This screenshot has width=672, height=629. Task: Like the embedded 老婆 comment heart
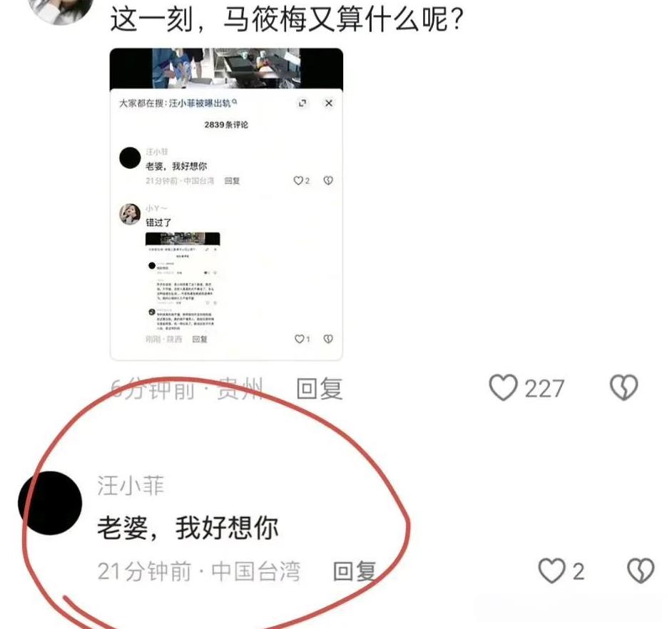coord(298,181)
